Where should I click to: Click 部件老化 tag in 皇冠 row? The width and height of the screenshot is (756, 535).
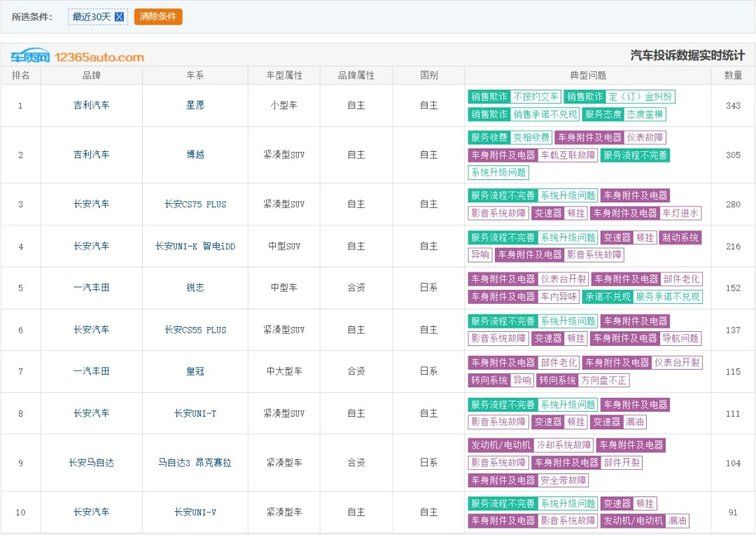[x=558, y=363]
